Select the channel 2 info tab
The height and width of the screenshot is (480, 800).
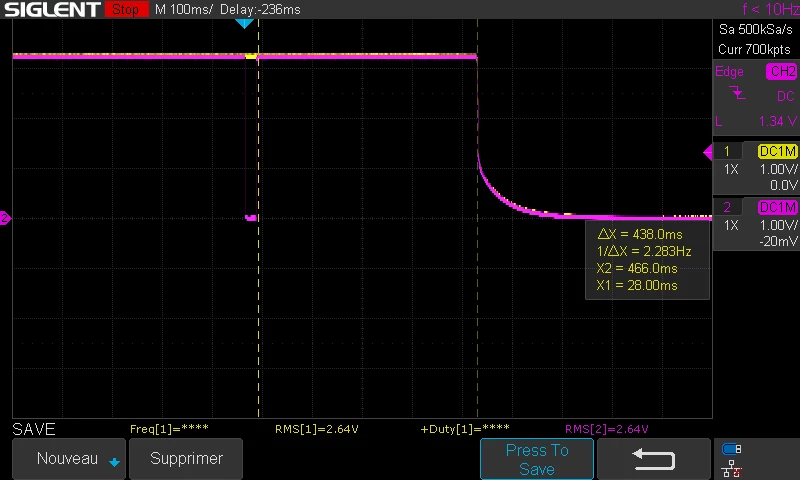pos(727,207)
